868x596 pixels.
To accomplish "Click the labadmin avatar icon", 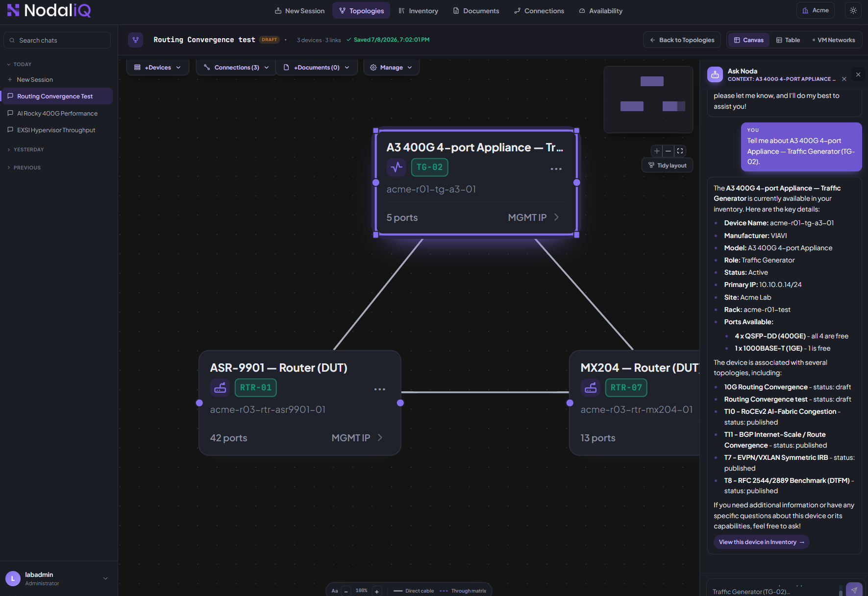I will point(13,578).
